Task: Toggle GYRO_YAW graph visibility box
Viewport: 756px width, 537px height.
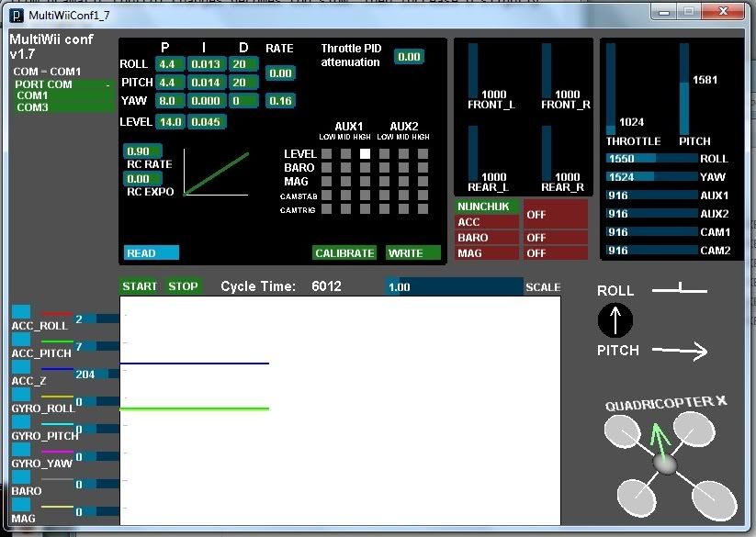Action: (21, 449)
